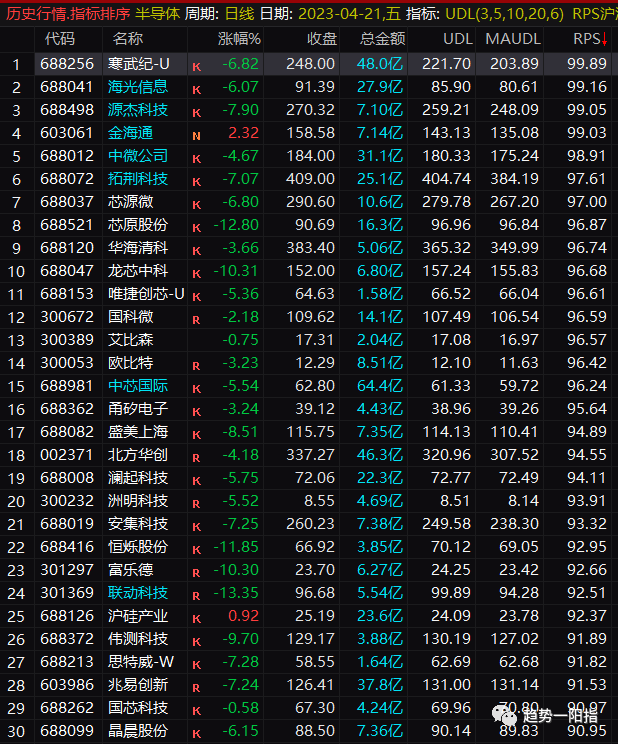Click the N marker in 金海通 row

[197, 137]
